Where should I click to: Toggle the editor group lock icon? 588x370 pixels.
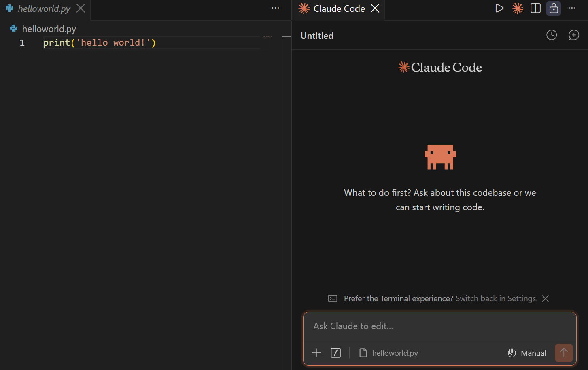554,8
